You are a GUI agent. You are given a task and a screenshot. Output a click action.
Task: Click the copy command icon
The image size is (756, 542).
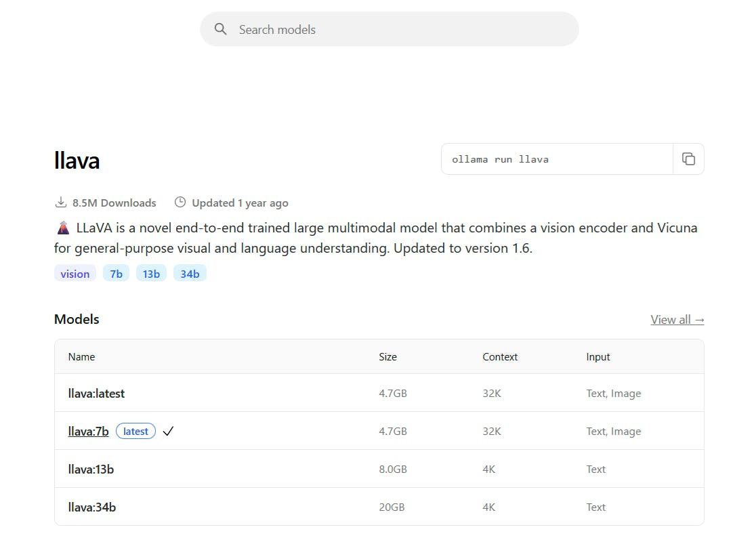click(688, 159)
